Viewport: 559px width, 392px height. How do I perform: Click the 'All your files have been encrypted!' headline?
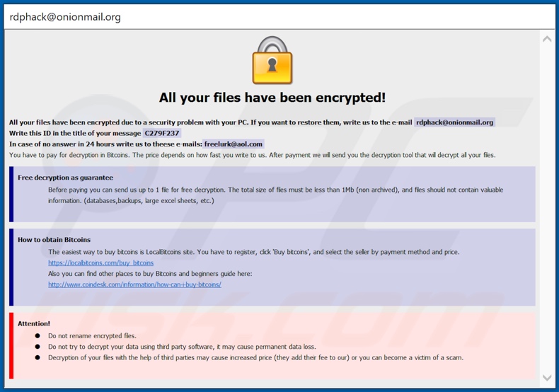pos(272,98)
